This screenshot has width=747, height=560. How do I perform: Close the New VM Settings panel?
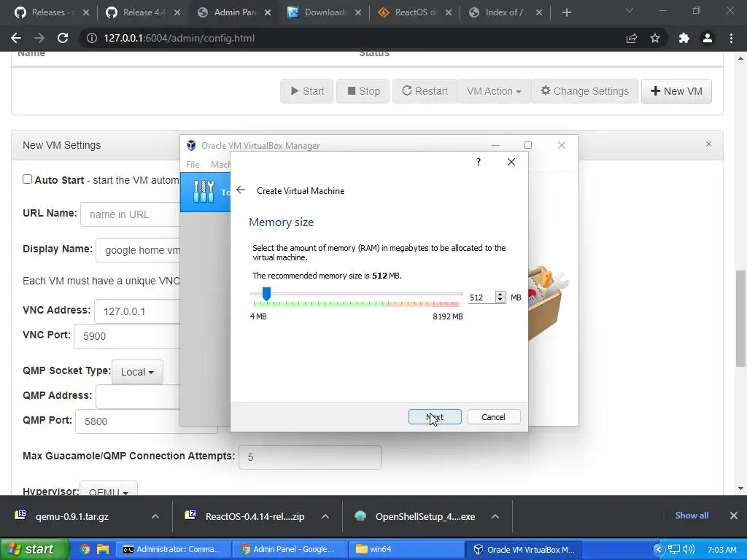(x=708, y=144)
